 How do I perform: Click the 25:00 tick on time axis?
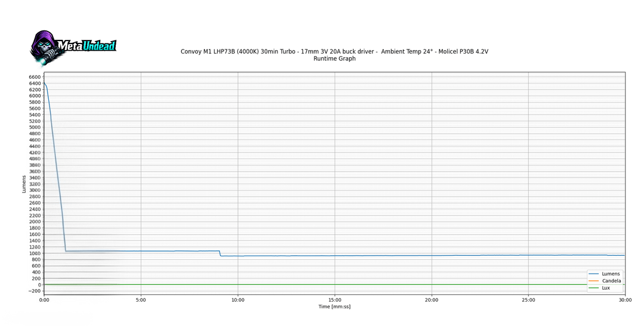[528, 300]
